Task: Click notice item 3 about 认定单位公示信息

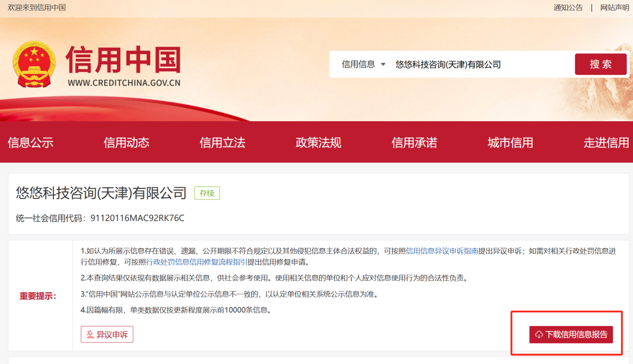Action: (x=229, y=294)
